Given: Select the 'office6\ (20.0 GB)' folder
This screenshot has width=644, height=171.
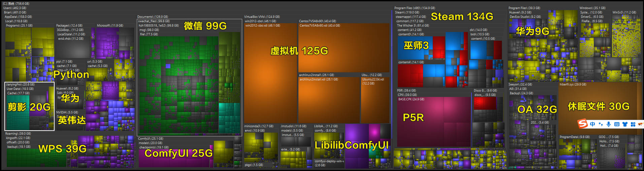Looking at the screenshot, I should click(18, 142).
